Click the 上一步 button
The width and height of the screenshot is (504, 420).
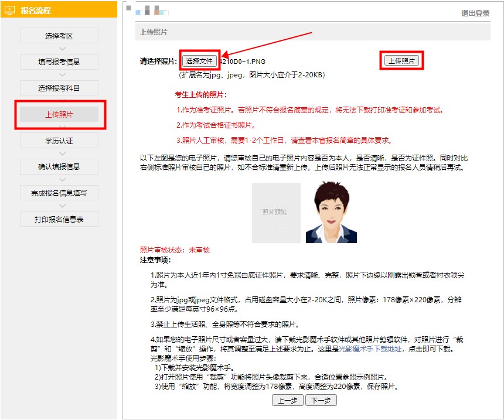287,400
